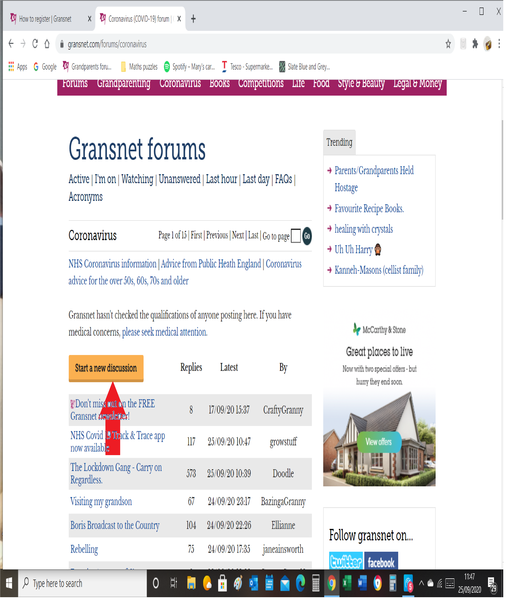
Task: Click the browser home icon
Action: click(x=47, y=44)
